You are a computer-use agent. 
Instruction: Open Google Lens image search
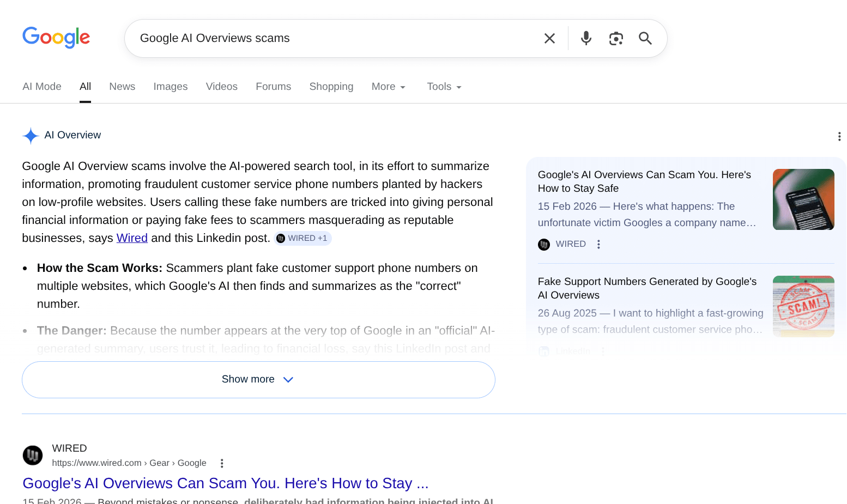pos(616,38)
